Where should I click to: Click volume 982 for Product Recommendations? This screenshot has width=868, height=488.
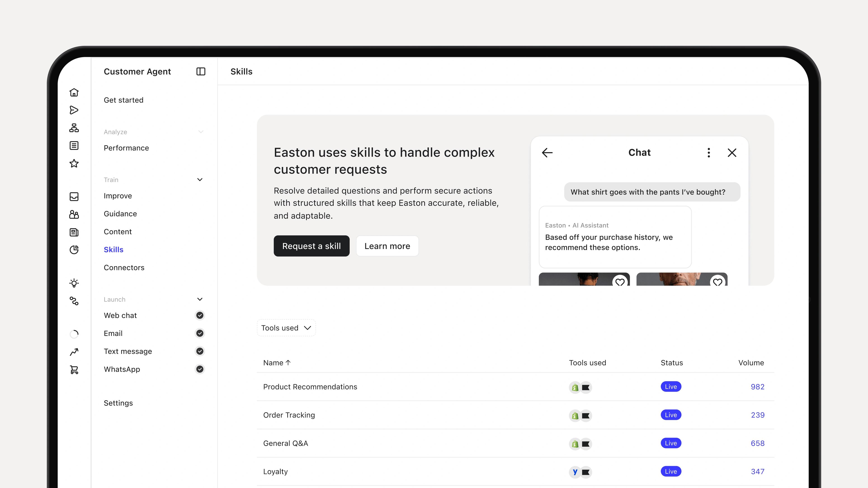757,387
